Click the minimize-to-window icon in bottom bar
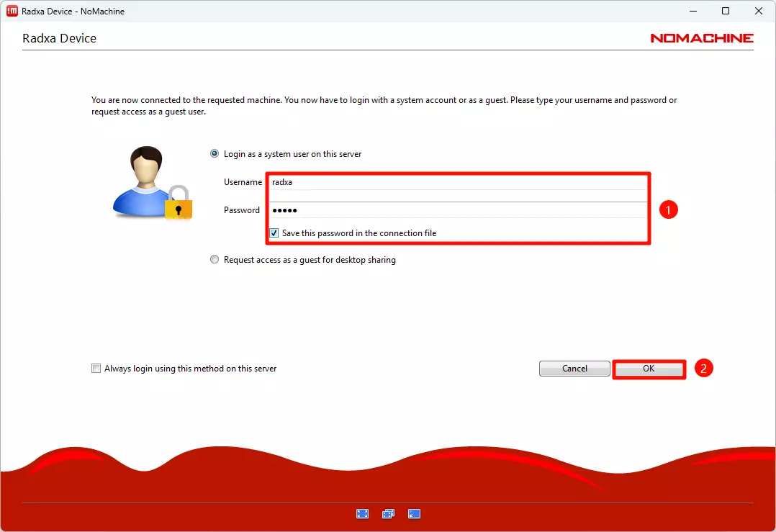This screenshot has height=532, width=776. pos(414,513)
